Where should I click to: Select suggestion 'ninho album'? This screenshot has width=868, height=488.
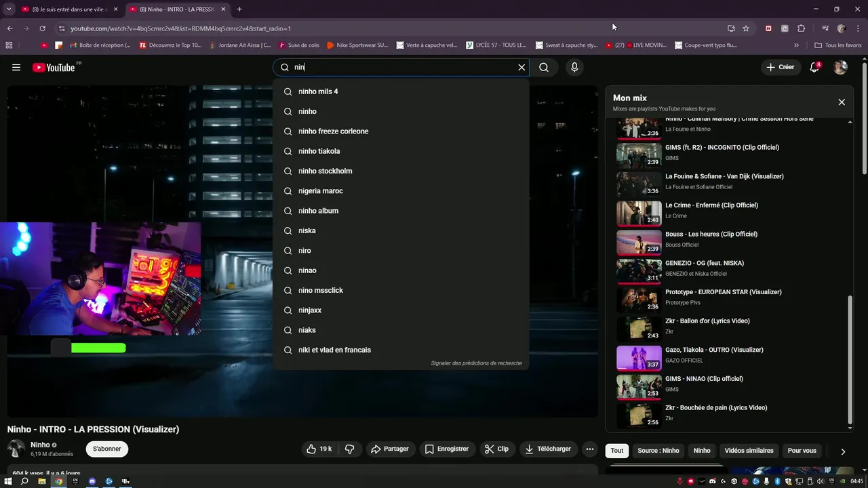(401, 211)
